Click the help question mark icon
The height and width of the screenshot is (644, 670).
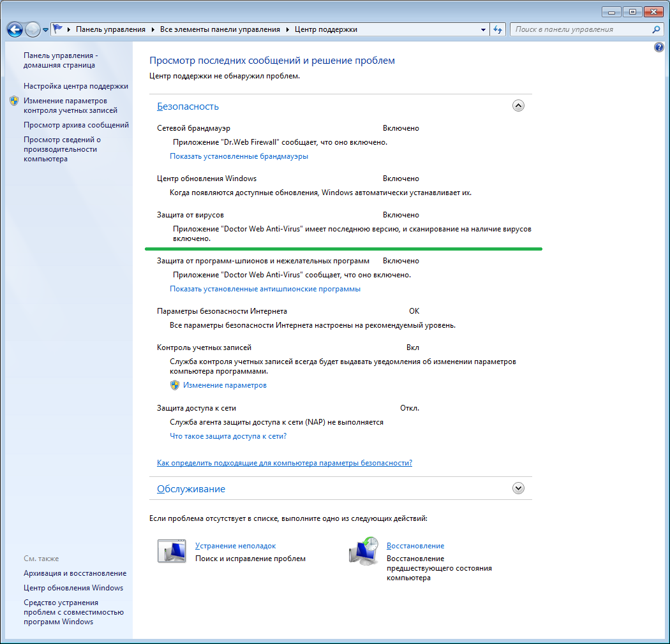(x=659, y=47)
